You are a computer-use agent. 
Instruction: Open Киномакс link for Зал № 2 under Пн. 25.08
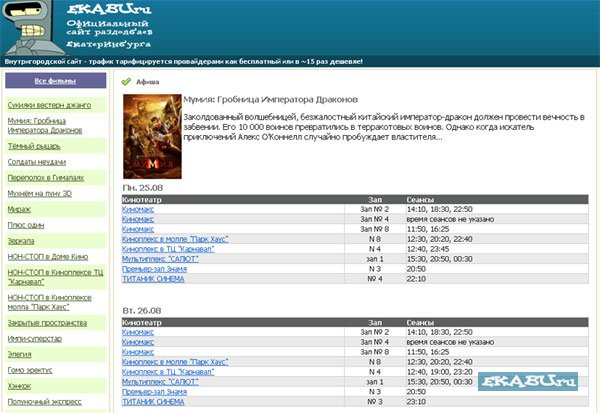138,209
